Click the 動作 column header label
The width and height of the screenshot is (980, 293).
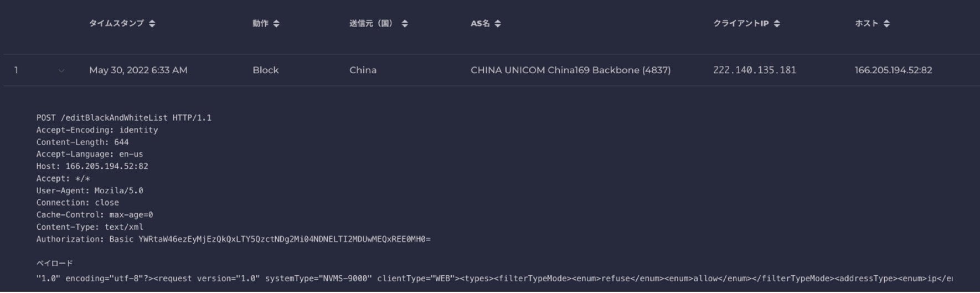(260, 23)
